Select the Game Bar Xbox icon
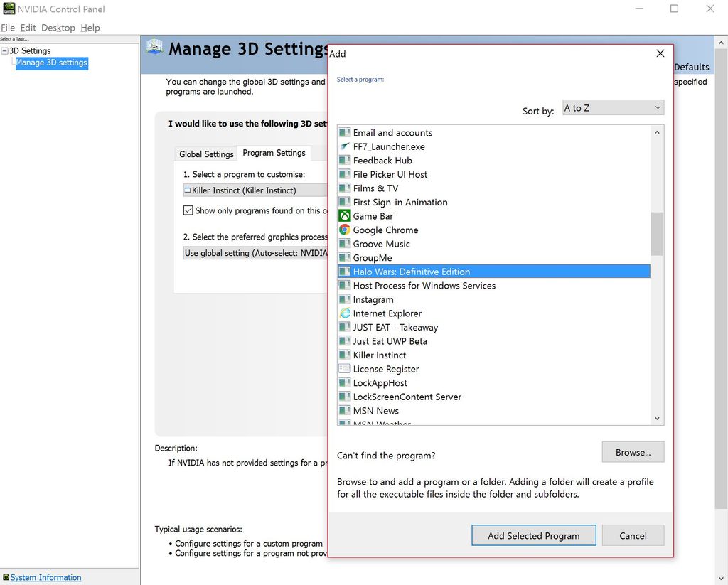This screenshot has width=728, height=585. [x=343, y=216]
